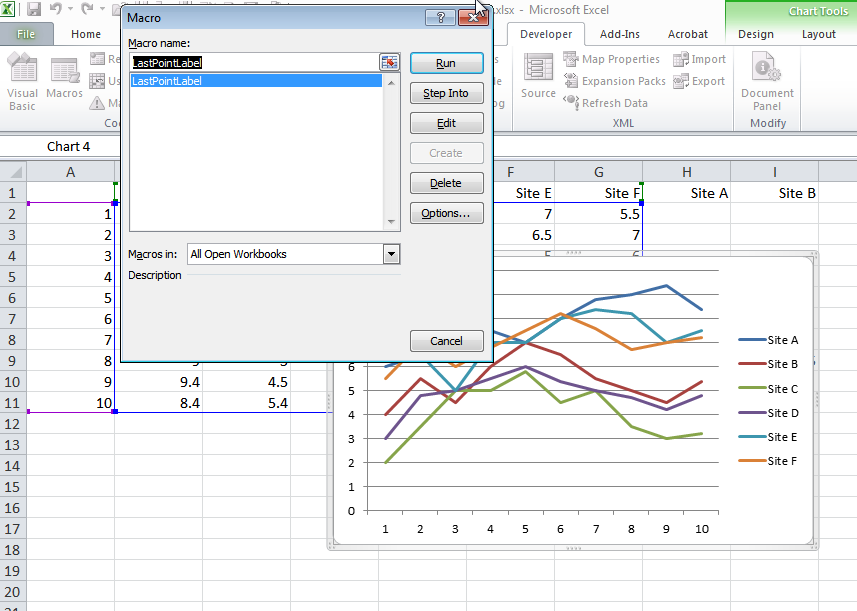Viewport: 857px width, 611px height.
Task: Click the collapse dialog range-picker icon
Action: [389, 62]
